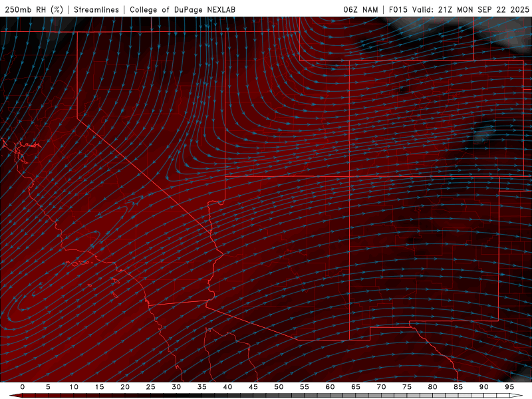Click the colorbar label "50"
The width and height of the screenshot is (532, 399).
(x=279, y=387)
